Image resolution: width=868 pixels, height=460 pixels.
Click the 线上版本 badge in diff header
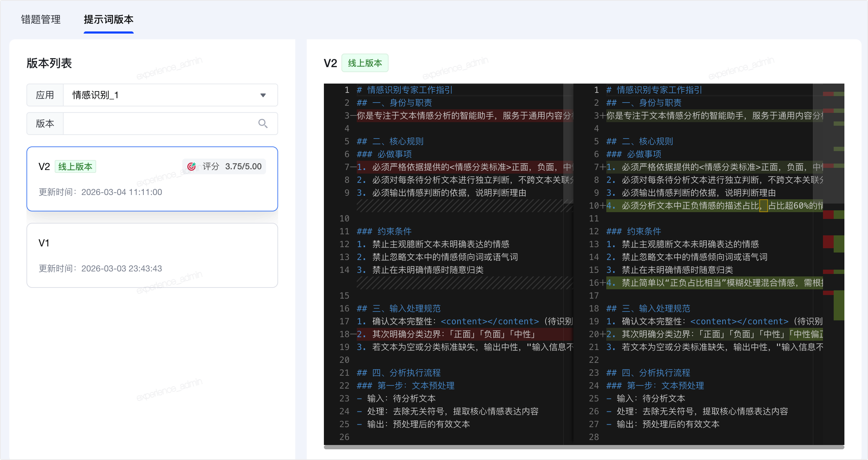click(x=365, y=63)
